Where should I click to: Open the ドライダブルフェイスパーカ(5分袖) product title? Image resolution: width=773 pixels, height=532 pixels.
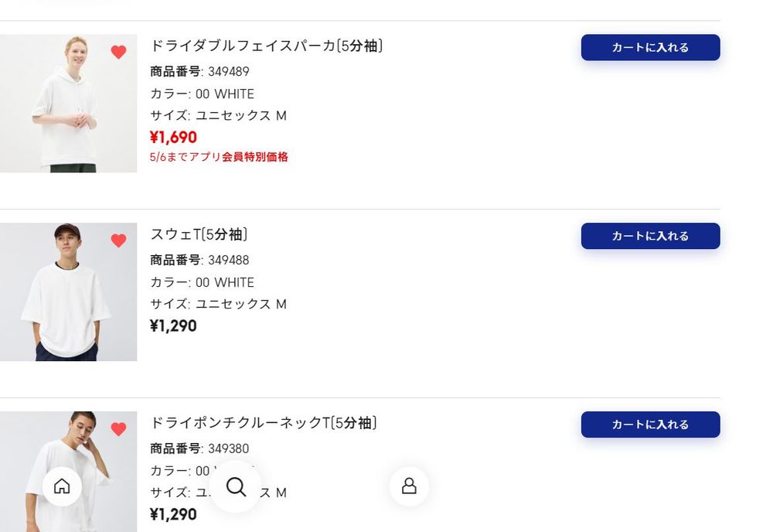267,46
